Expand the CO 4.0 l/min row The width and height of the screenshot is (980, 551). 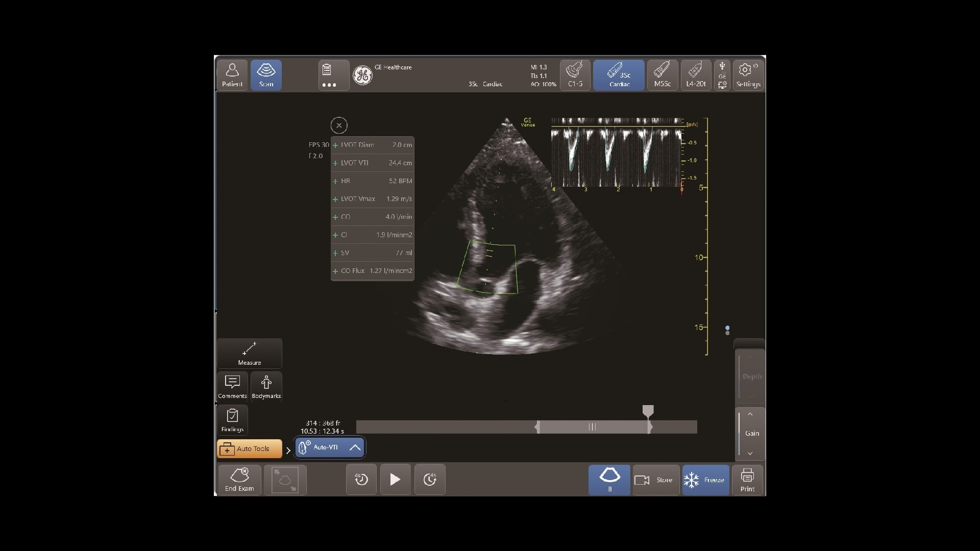point(373,217)
